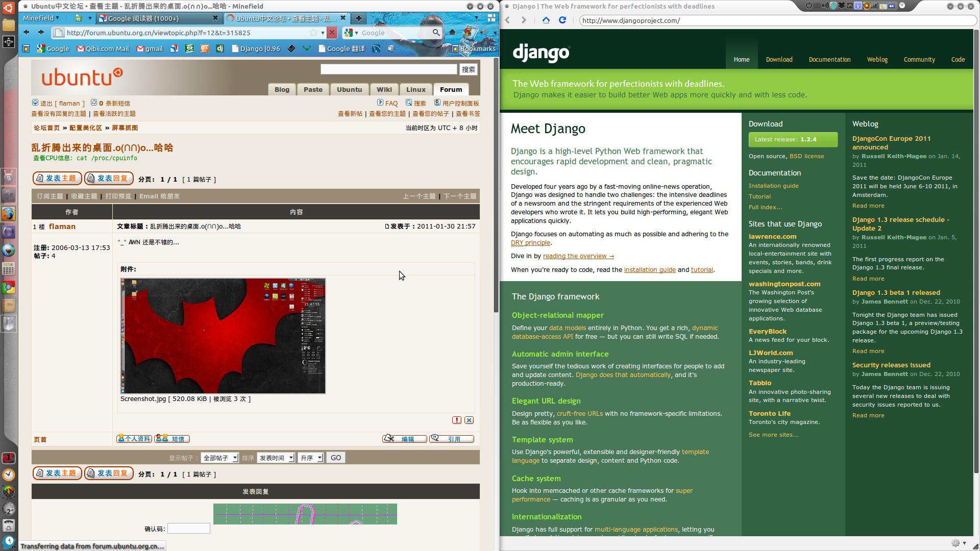Viewport: 980px width, 551px height.
Task: Open the Ubuntu logo launcher button
Action: pos(9,8)
